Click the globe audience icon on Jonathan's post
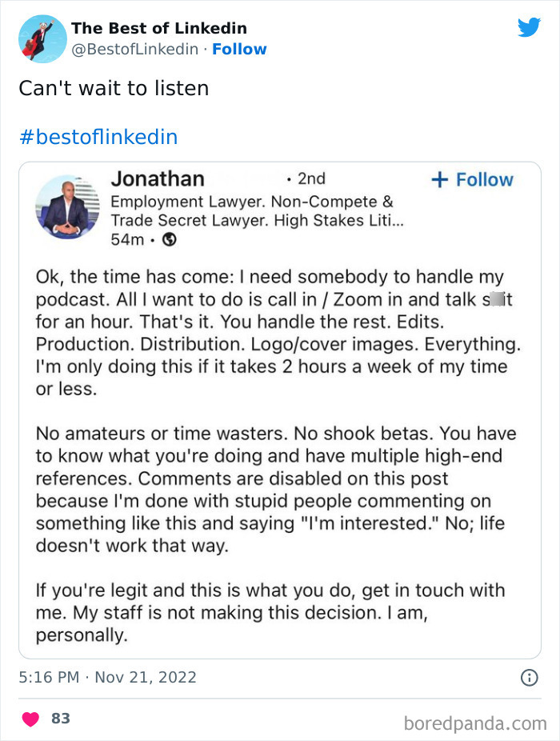This screenshot has width=560, height=741. [x=168, y=237]
